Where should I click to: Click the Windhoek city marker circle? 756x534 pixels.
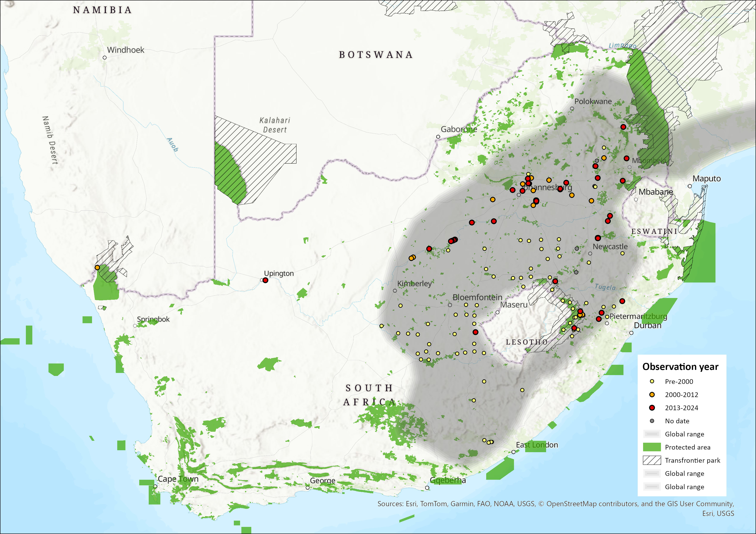point(105,57)
